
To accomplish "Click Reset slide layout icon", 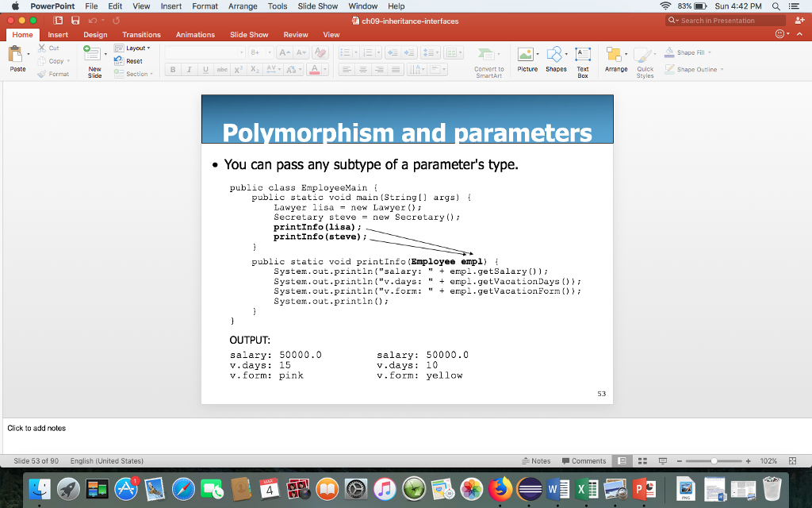I will pos(119,61).
